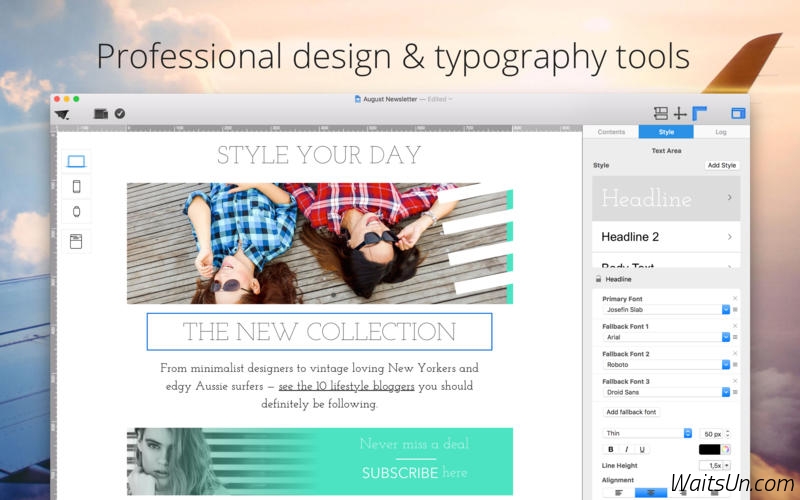Click reorder handle next to Roboto

[x=735, y=365]
